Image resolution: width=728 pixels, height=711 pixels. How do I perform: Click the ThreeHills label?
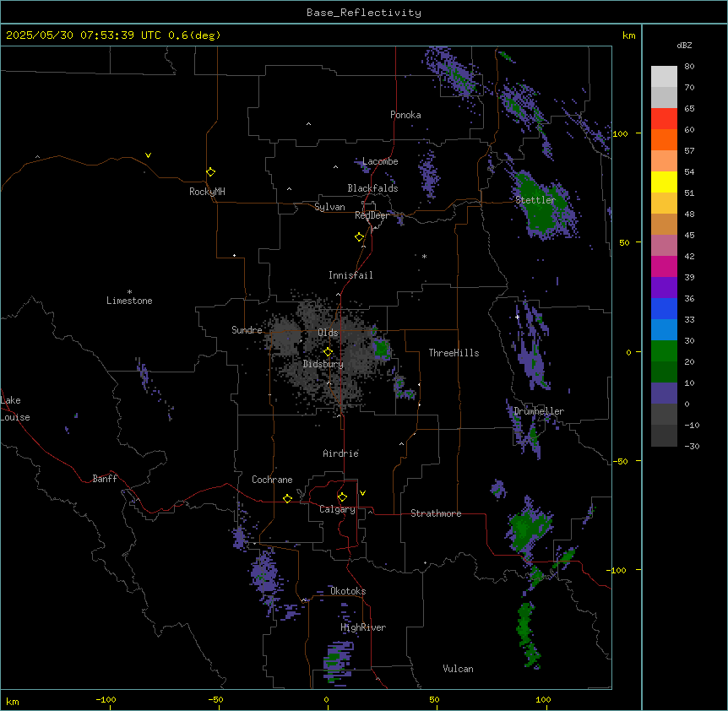[454, 353]
